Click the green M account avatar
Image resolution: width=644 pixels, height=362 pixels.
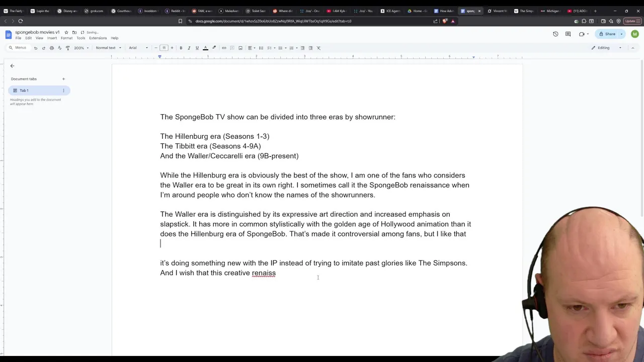pyautogui.click(x=634, y=34)
